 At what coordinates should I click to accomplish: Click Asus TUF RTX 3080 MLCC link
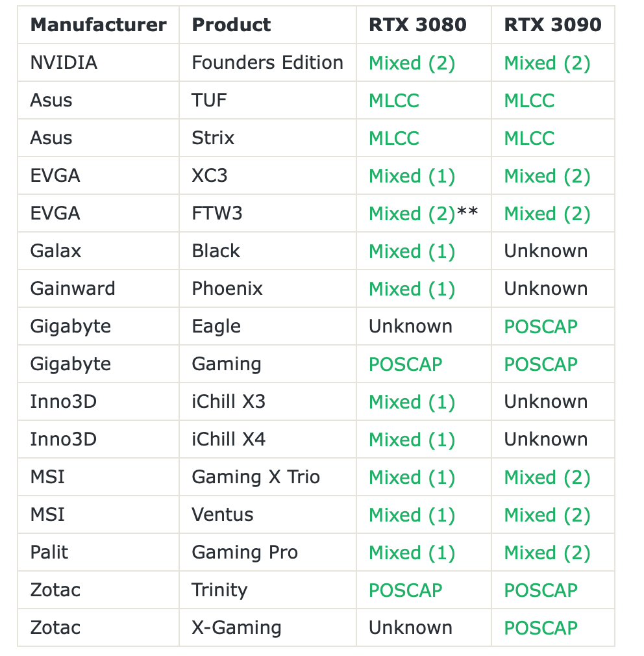click(x=393, y=101)
